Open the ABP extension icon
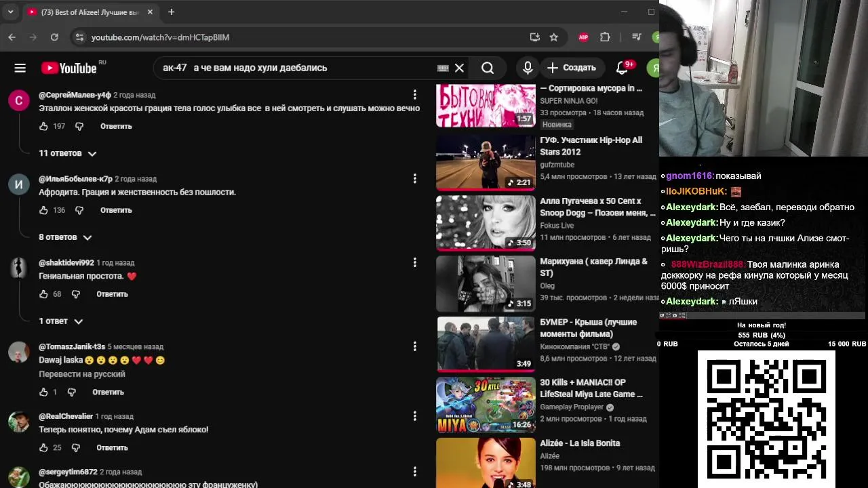Screen dimensions: 868x488 583,37
